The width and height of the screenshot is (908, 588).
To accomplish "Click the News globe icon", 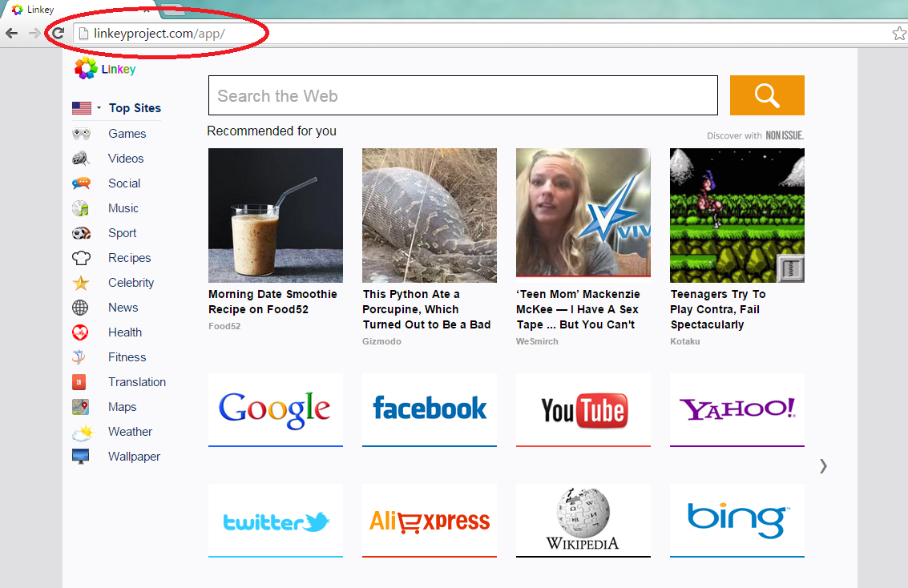I will [80, 308].
